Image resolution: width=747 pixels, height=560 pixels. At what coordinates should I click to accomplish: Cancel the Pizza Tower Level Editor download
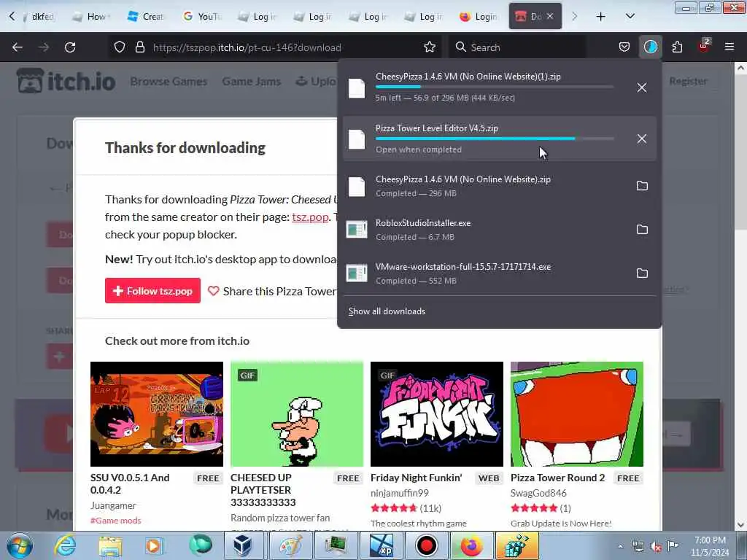point(642,139)
